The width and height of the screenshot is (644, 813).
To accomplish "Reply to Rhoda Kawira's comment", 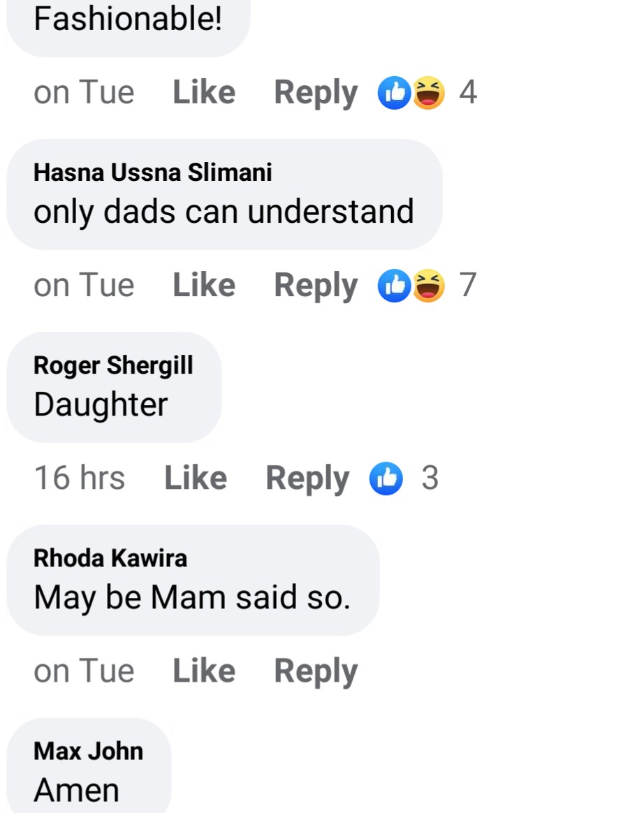I will tap(316, 671).
